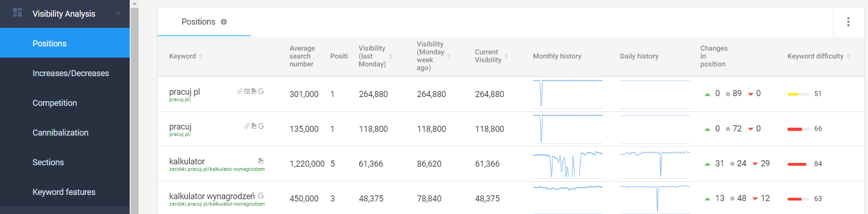Viewport: 868px width, 214px height.
Task: Click the Google icon for kalkulator wynagrodzeń
Action: coord(261,196)
